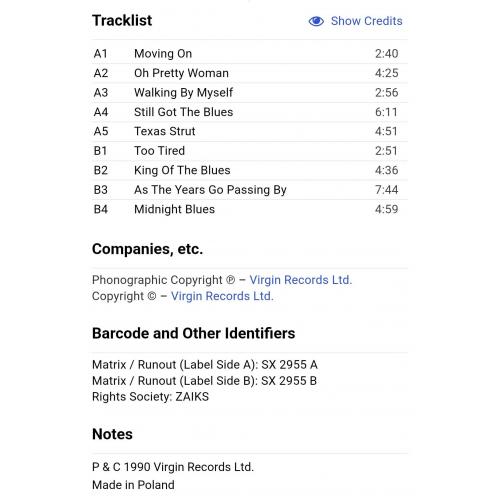Click track B1 Too Tired
500x500 pixels.
pos(250,151)
